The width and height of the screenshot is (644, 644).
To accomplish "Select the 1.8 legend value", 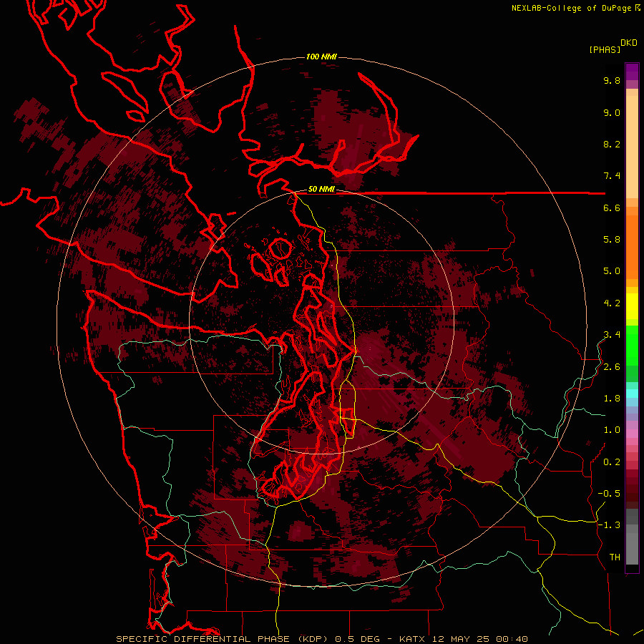I will pos(612,399).
